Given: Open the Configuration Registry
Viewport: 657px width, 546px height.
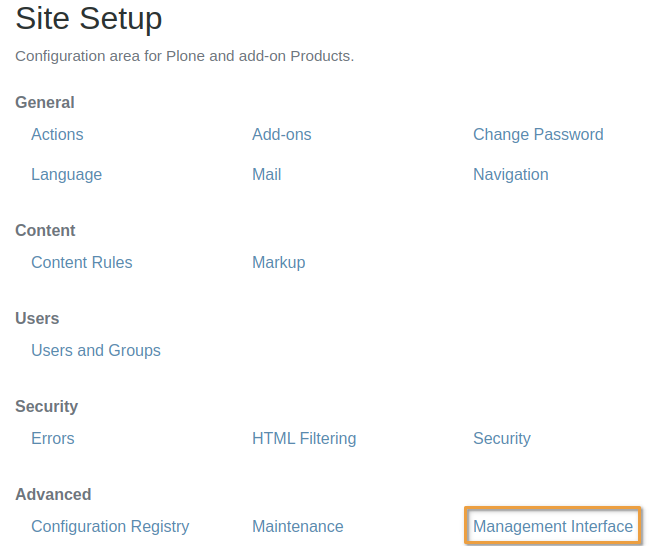Looking at the screenshot, I should 110,526.
